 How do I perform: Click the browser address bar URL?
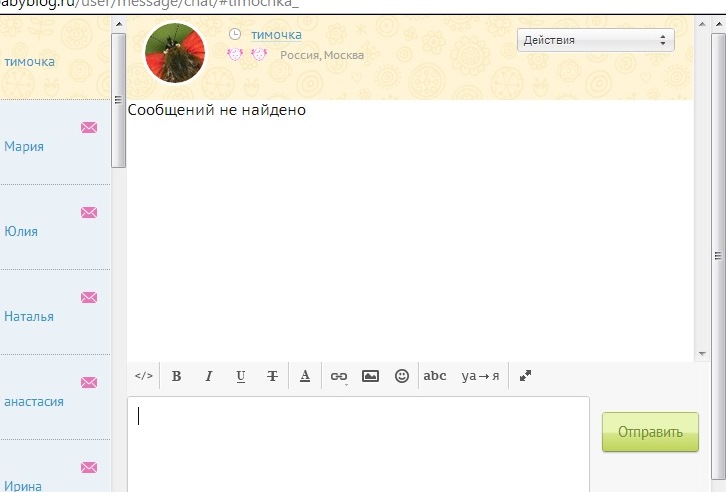pyautogui.click(x=150, y=4)
